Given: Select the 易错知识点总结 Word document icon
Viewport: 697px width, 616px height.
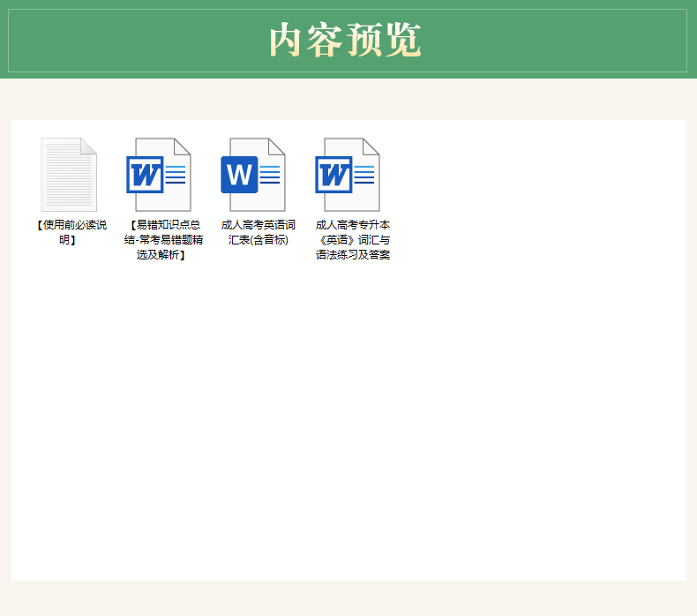Looking at the screenshot, I should pyautogui.click(x=159, y=175).
